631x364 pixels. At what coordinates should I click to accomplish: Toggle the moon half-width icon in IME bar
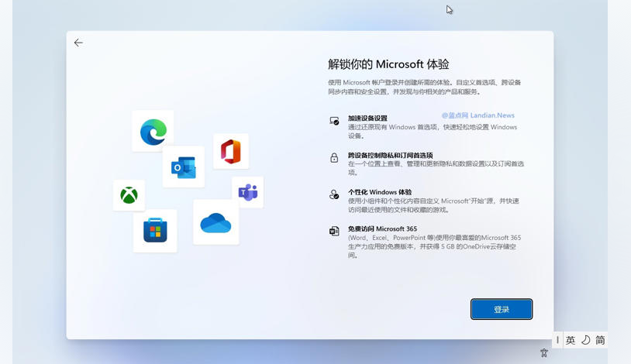(x=585, y=340)
